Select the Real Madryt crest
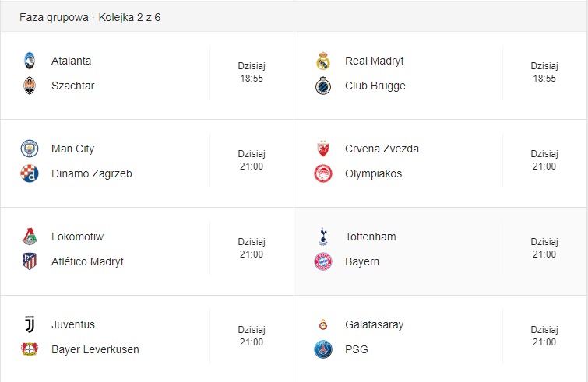The height and width of the screenshot is (382, 588). pyautogui.click(x=323, y=61)
